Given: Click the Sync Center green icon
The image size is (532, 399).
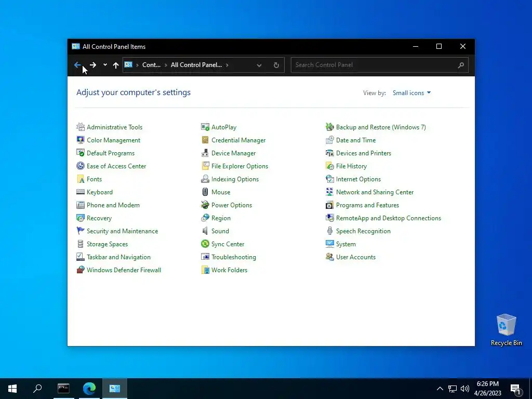Looking at the screenshot, I should 205,244.
